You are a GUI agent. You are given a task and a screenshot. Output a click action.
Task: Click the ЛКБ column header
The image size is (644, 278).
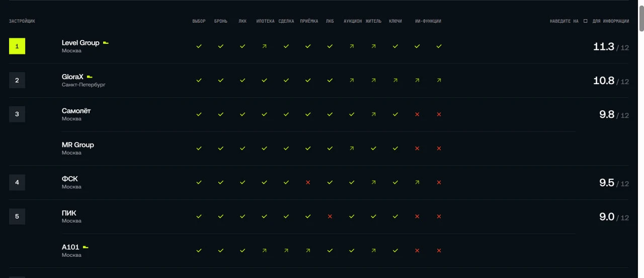pyautogui.click(x=330, y=21)
